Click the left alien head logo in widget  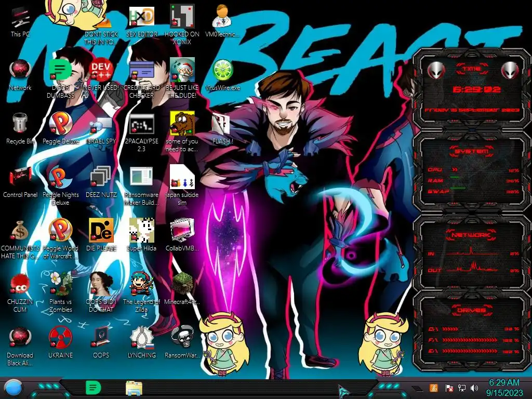[436, 70]
